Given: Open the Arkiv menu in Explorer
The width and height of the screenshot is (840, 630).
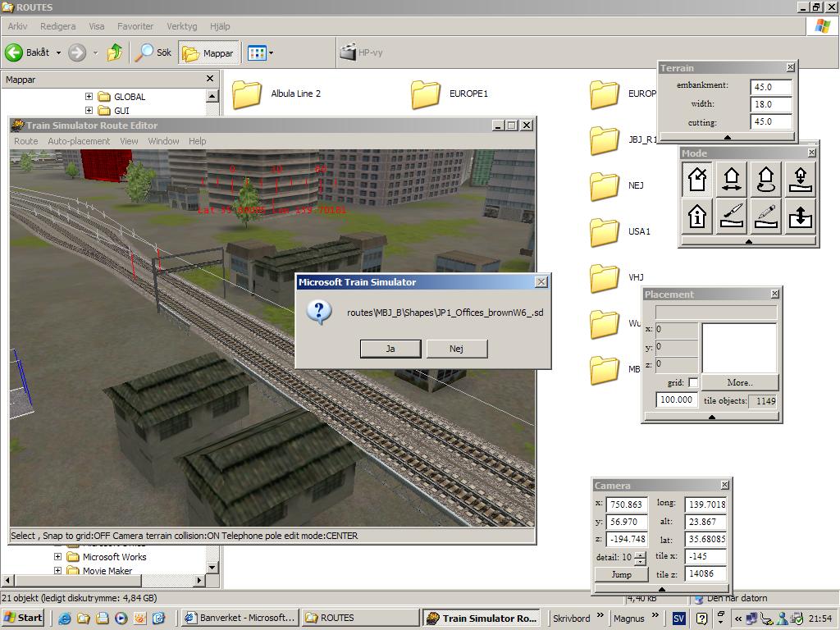Looking at the screenshot, I should click(x=17, y=25).
